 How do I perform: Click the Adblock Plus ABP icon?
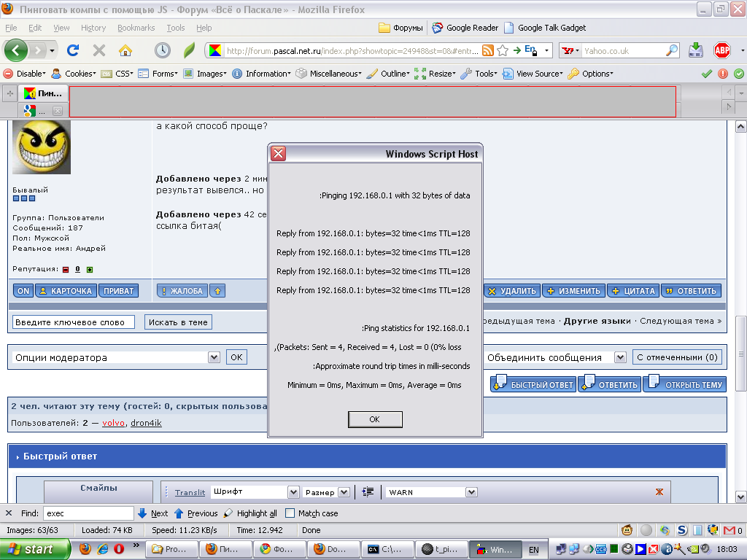722,50
